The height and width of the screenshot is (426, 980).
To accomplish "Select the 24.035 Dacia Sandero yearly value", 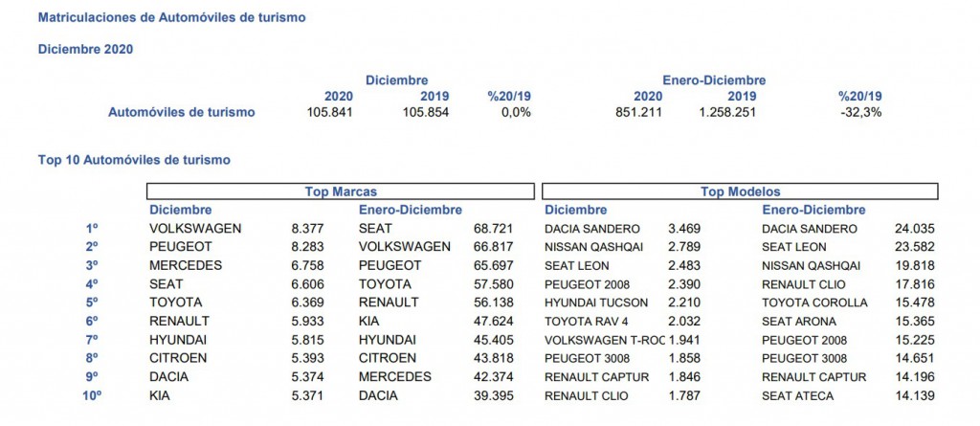I will point(913,229).
